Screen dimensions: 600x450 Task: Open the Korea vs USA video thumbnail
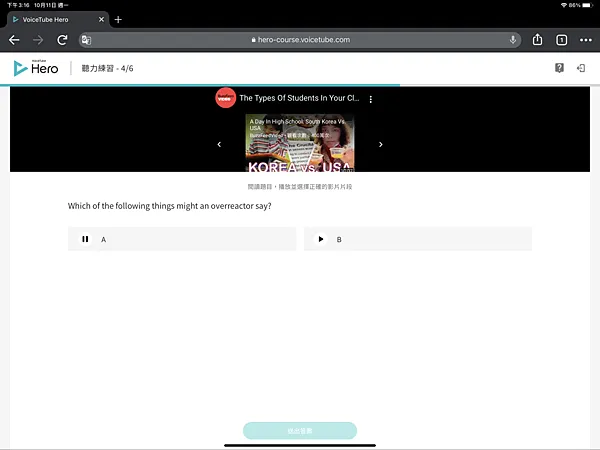pyautogui.click(x=300, y=143)
